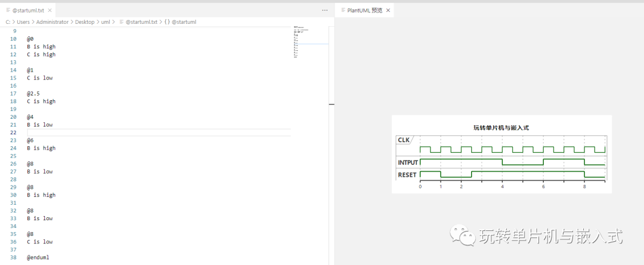Place cursor on '@2.5' line
This screenshot has width=644, height=265.
tap(33, 93)
